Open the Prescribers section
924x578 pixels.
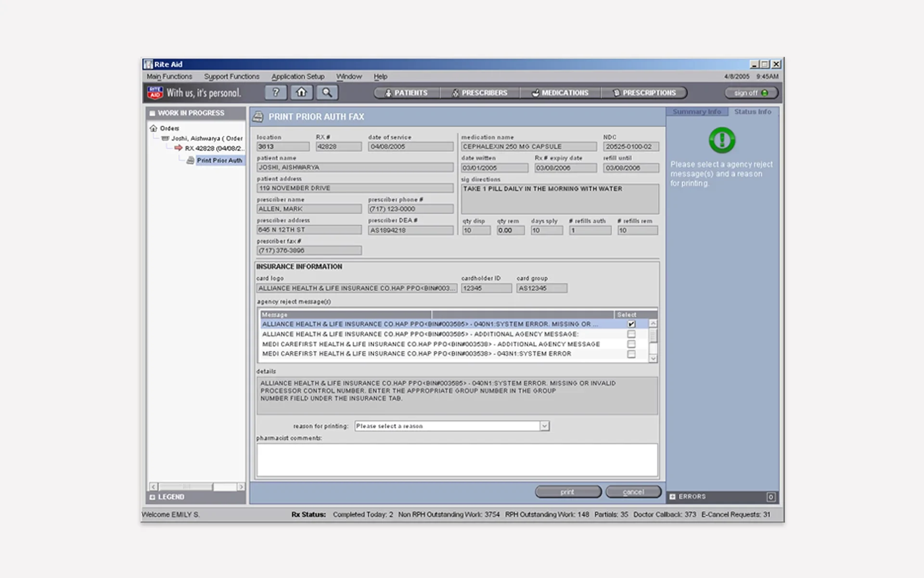(480, 92)
